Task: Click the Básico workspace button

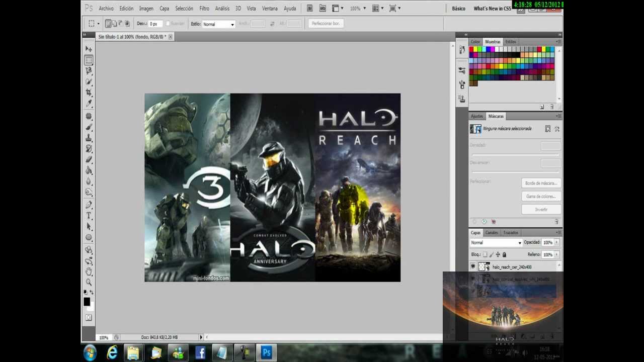Action: [x=458, y=9]
